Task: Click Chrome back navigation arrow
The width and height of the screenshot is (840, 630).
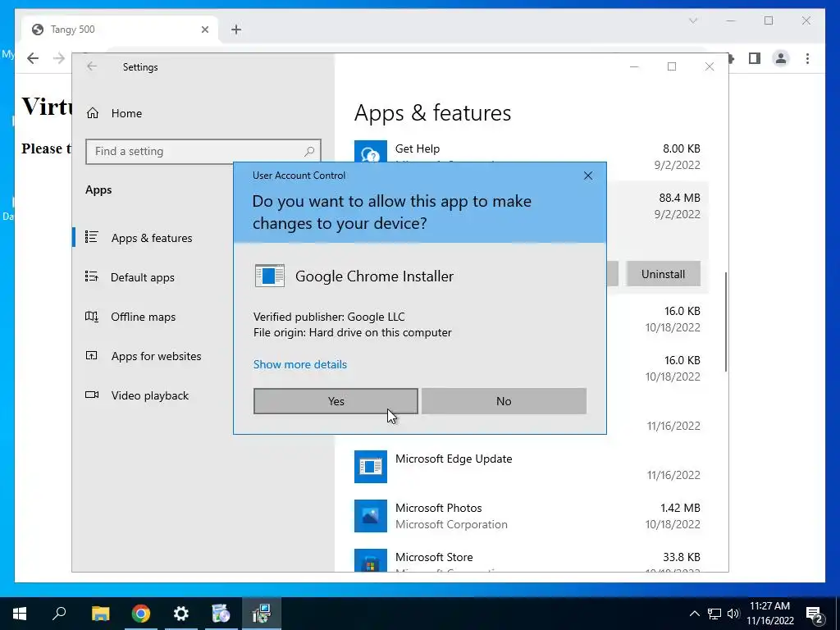Action: (33, 58)
